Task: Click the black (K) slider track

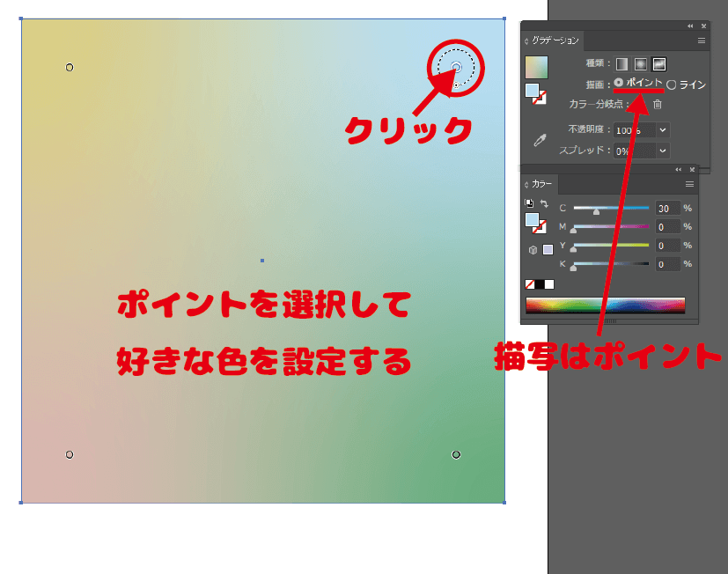Action: point(611,264)
